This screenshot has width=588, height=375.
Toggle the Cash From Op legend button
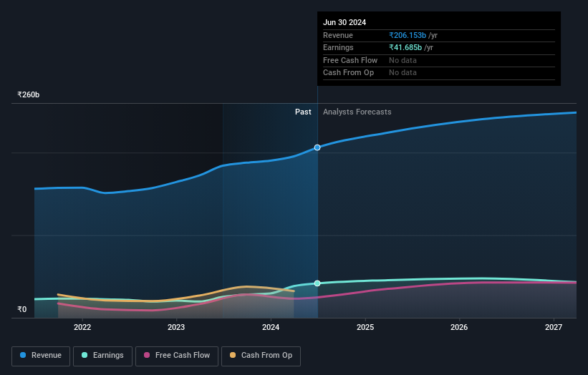tap(261, 356)
